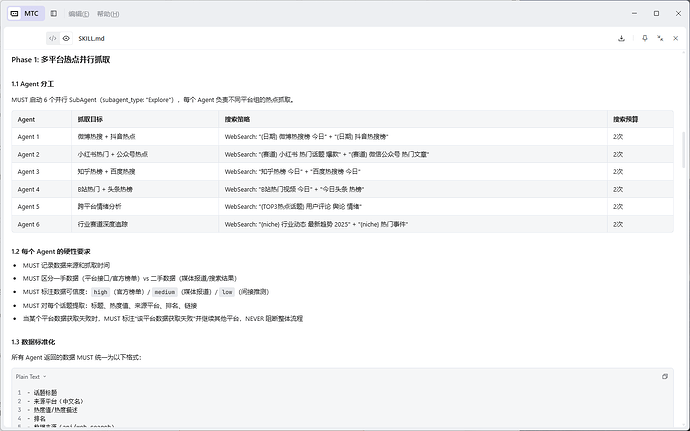The image size is (690, 431).
Task: Click the 'high' inline code tag
Action: click(x=100, y=292)
